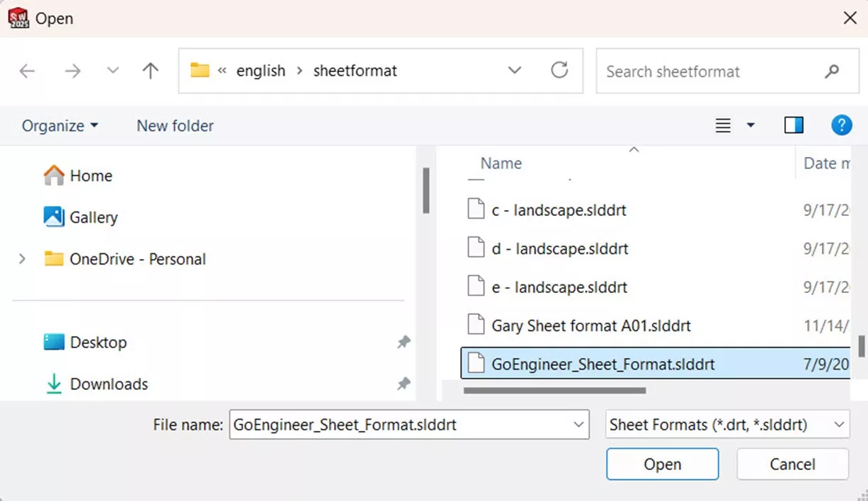Unpin Downloads using its pin icon
This screenshot has width=868, height=501.
point(404,384)
